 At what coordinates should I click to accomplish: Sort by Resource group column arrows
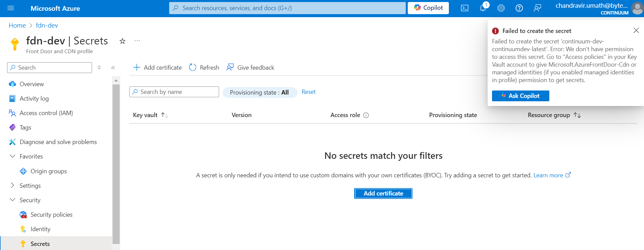(x=577, y=115)
